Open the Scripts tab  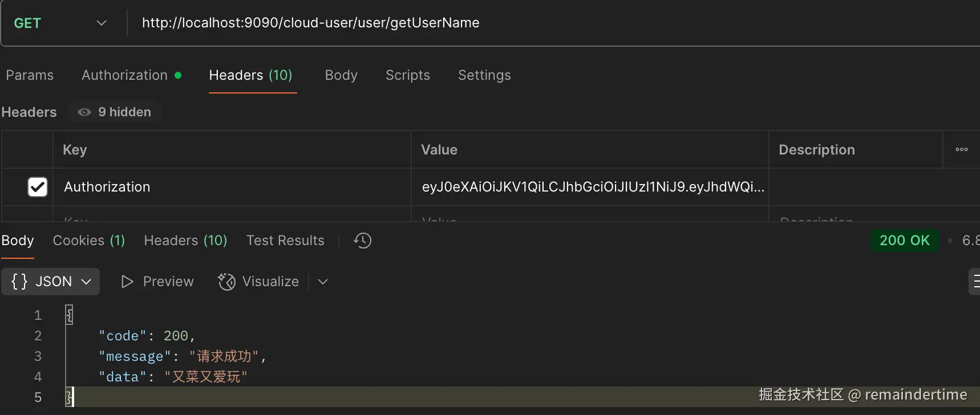coord(408,75)
